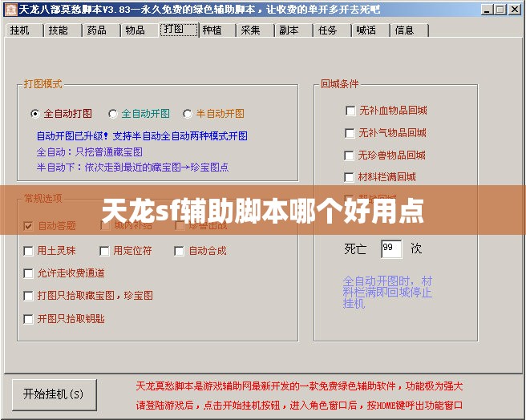Screen dimensions: 526x420
Task: Click the red 请登陆游戏后 instruction line
Action: pos(299,406)
